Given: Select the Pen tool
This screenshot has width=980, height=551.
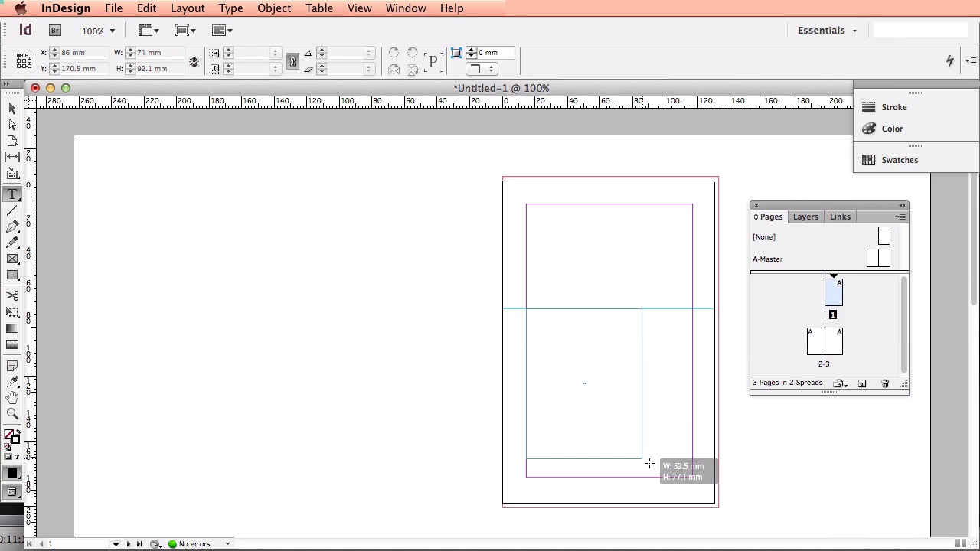Looking at the screenshot, I should [x=12, y=227].
